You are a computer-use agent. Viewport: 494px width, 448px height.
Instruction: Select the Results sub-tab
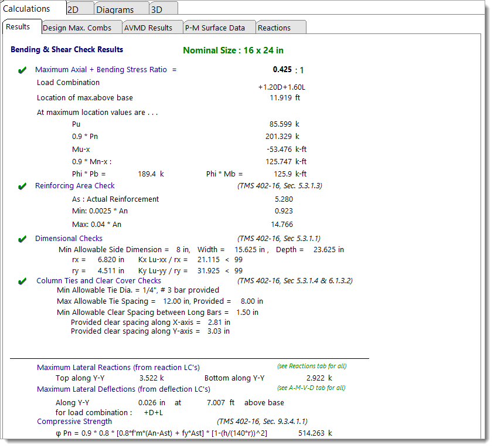[x=18, y=27]
